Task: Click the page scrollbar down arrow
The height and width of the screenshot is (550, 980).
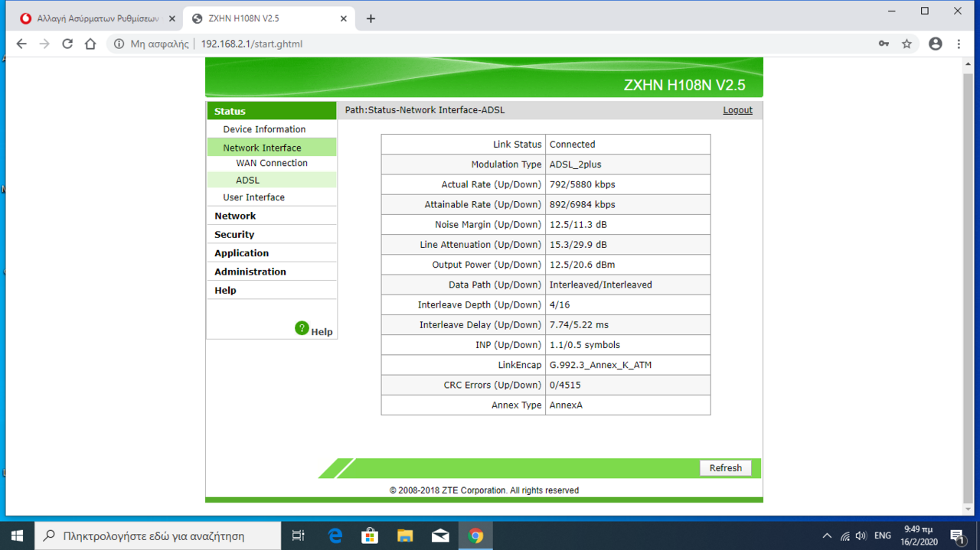Action: (969, 509)
